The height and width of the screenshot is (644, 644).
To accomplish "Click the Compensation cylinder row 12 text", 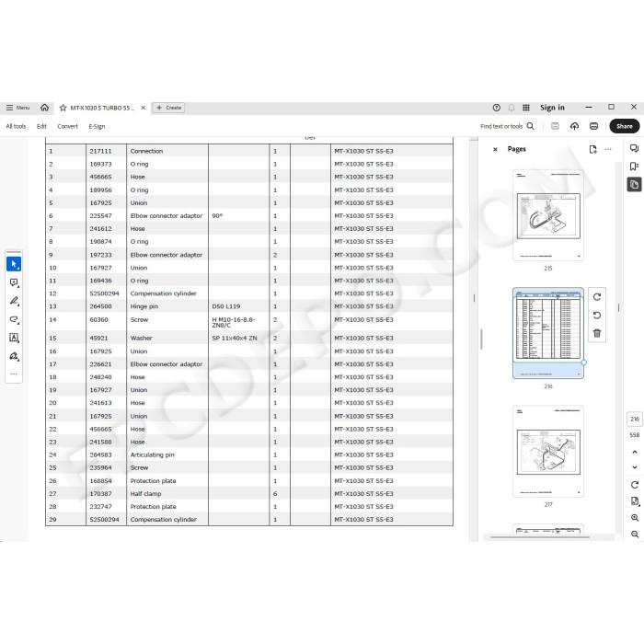I will 164,293.
